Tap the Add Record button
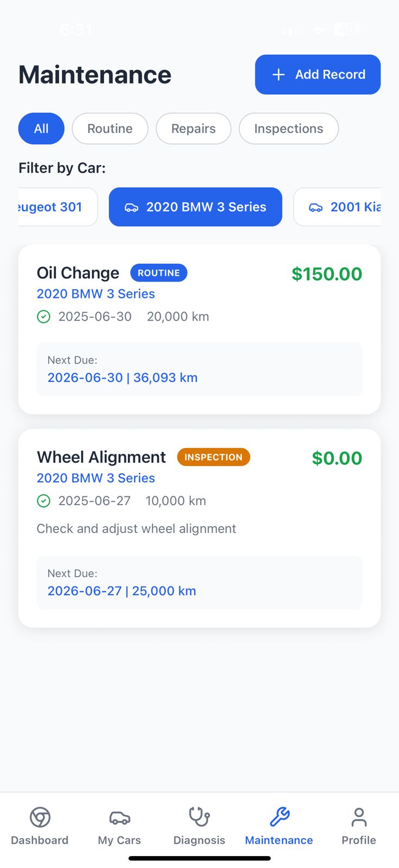This screenshot has height=868, width=399. coord(318,75)
